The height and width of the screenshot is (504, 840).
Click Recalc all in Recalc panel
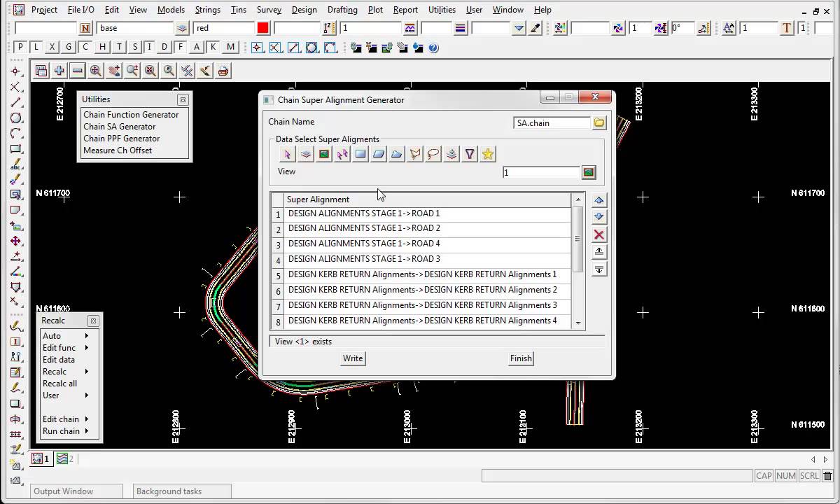click(59, 384)
